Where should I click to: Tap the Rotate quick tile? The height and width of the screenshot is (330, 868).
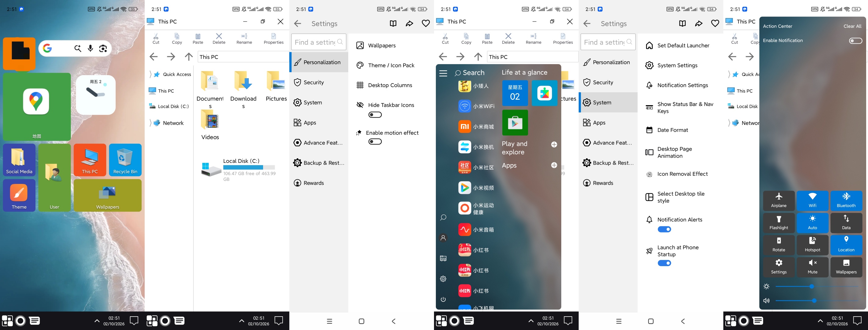pos(779,245)
